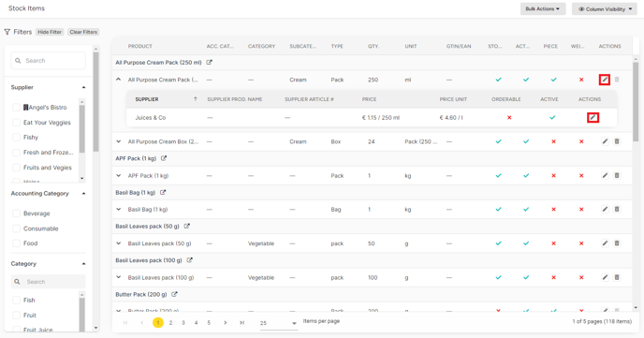Select current page 1 indicator
Screen dimensions: 644x338
157,323
